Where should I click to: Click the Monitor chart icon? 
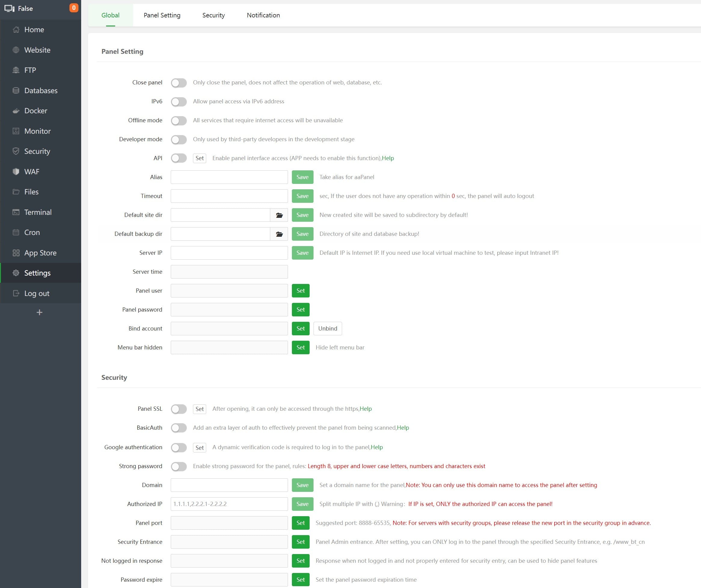click(16, 131)
